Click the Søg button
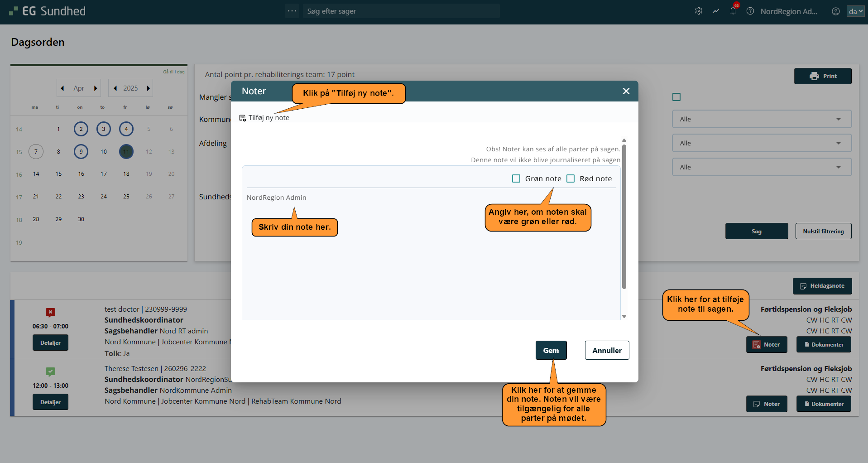This screenshot has height=463, width=868. [x=756, y=231]
